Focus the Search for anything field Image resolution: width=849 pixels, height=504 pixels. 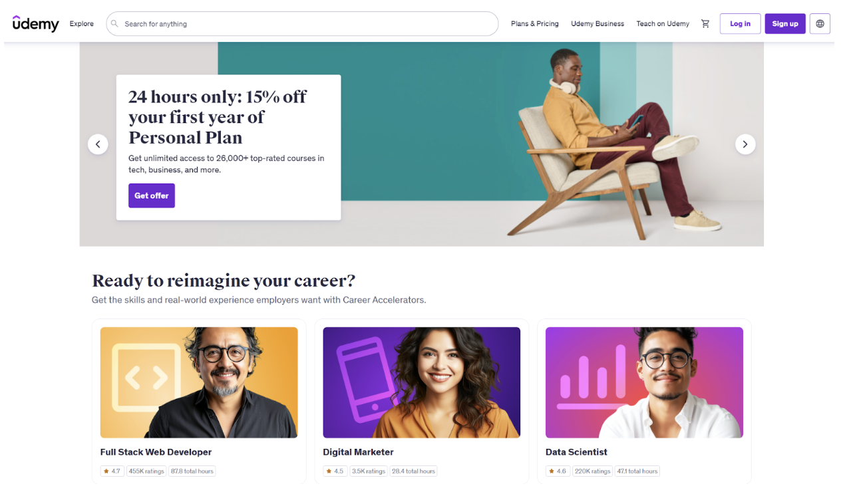coord(302,24)
